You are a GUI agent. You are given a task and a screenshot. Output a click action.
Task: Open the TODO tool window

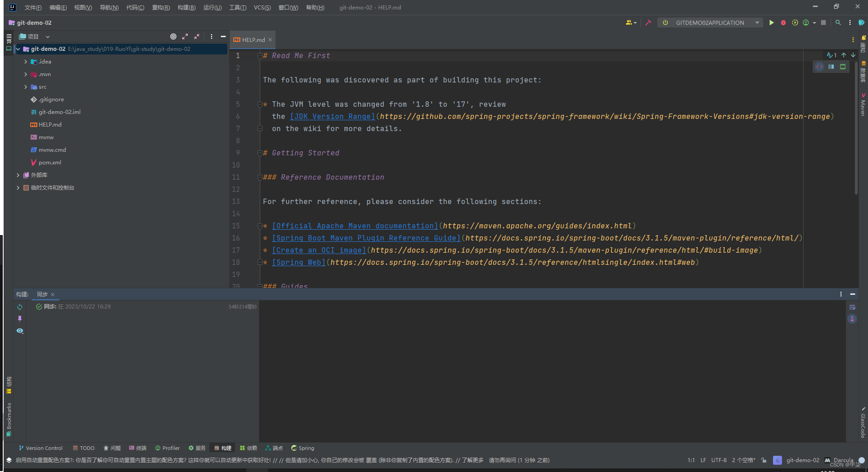(x=84, y=448)
